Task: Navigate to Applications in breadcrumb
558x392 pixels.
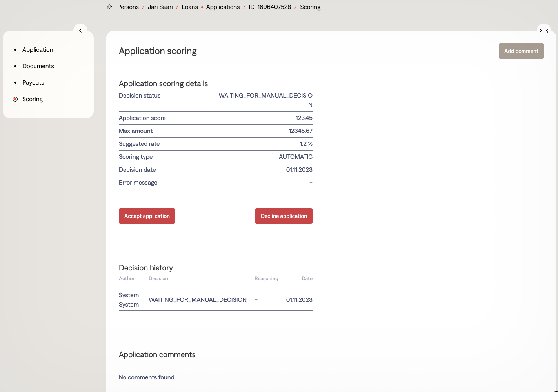Action: click(x=223, y=7)
